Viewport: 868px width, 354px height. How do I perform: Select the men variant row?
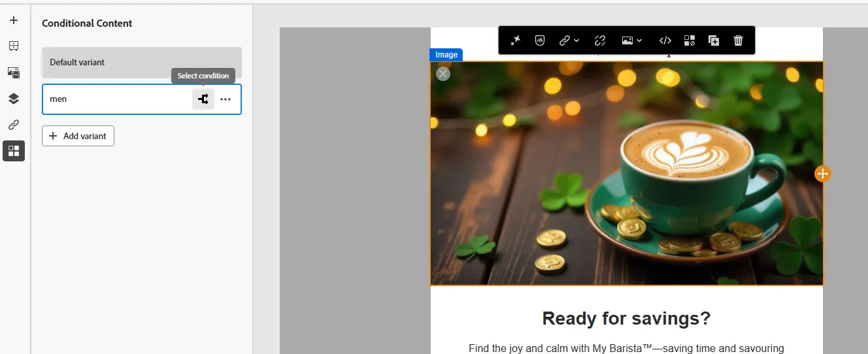[142, 99]
